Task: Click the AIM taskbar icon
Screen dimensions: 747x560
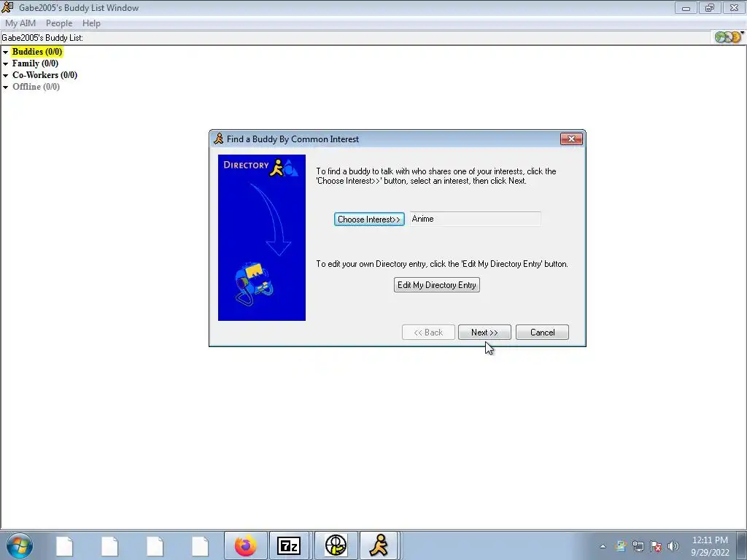Action: click(379, 545)
